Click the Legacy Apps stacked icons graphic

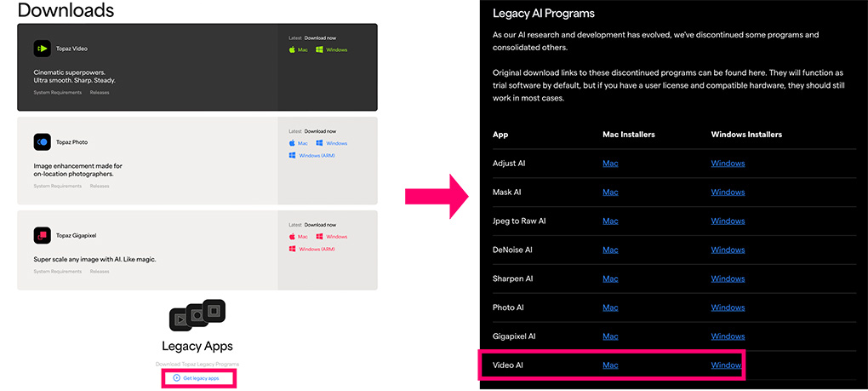(197, 317)
